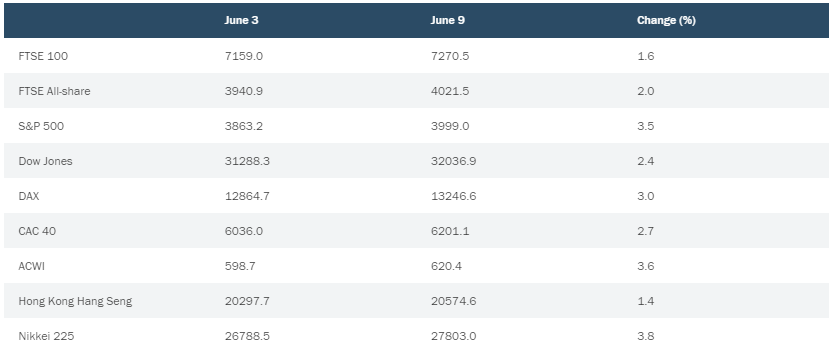The image size is (834, 362).
Task: Select the Hang Seng change value 1.4
Action: [646, 301]
